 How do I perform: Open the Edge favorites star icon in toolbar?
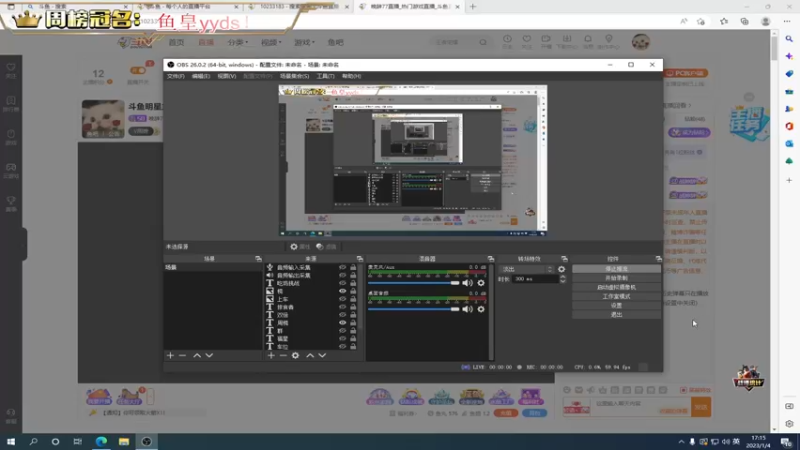[x=724, y=21]
